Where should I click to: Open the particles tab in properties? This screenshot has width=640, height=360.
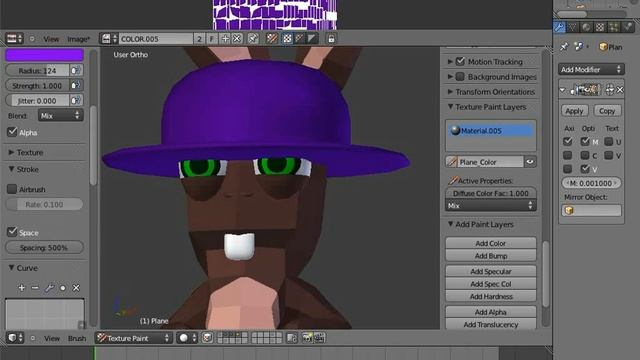(x=613, y=27)
